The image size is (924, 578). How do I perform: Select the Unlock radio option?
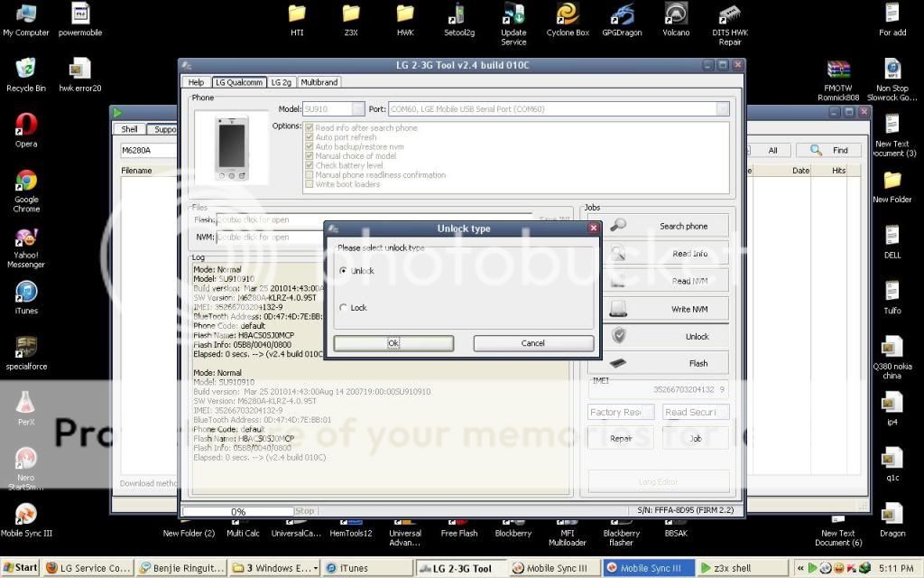(343, 271)
